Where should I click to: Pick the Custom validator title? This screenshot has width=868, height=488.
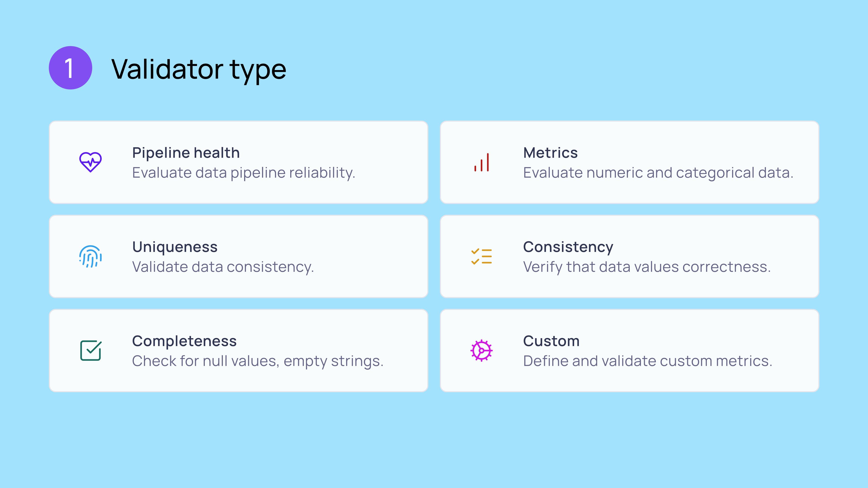click(x=551, y=341)
